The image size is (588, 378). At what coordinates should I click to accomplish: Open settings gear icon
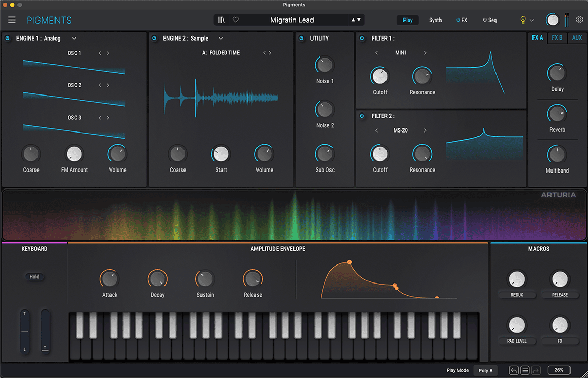(579, 20)
